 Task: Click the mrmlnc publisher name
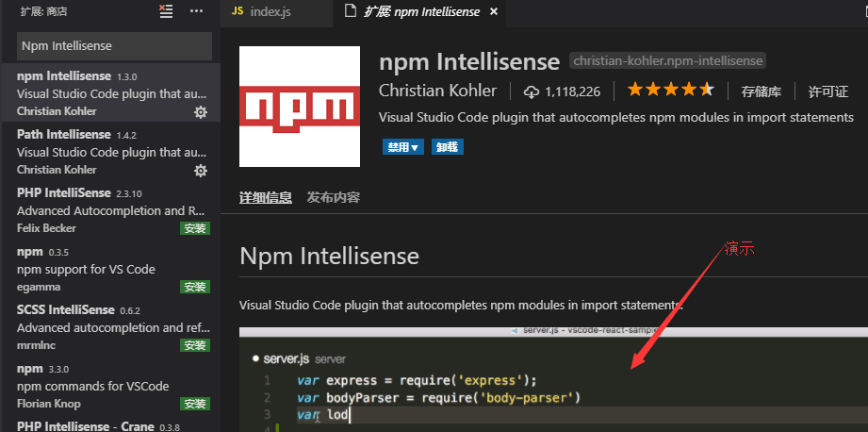(36, 345)
